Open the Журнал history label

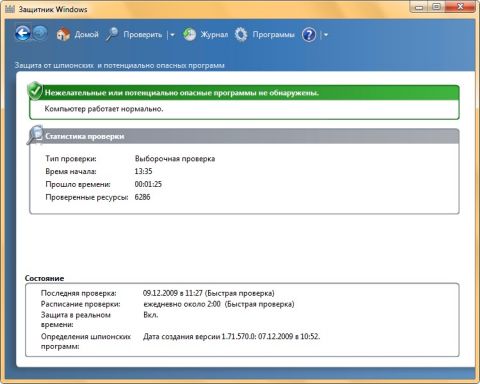pyautogui.click(x=214, y=34)
